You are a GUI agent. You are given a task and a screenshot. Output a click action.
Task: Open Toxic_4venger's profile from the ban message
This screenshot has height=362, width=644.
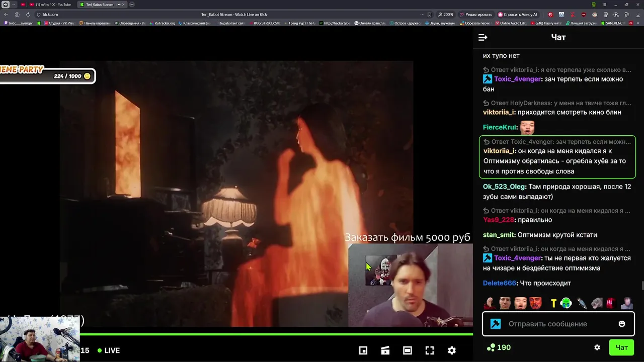pos(517,79)
